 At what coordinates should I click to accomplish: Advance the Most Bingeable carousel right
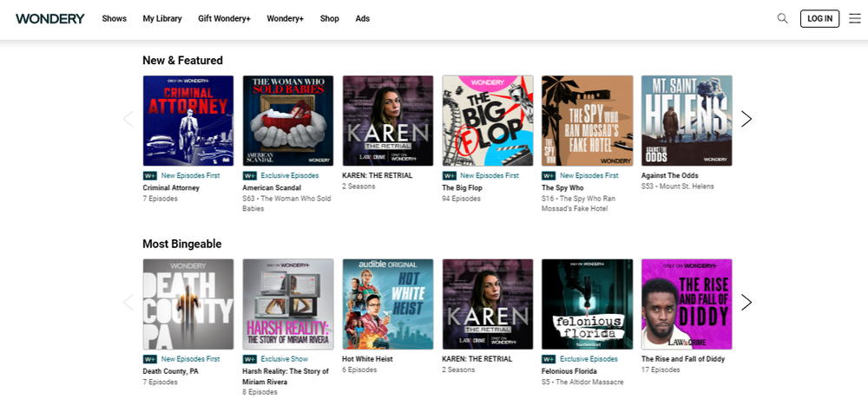pyautogui.click(x=746, y=302)
